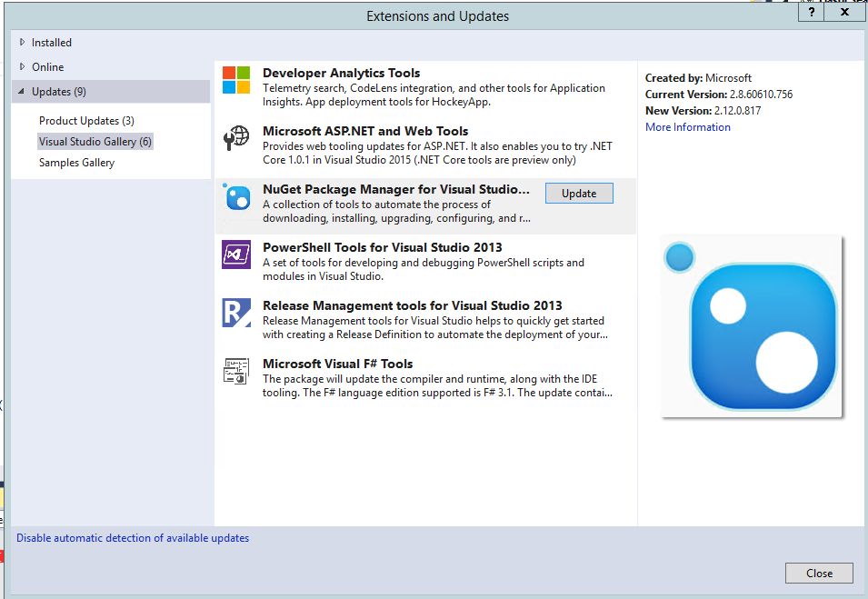Click the help question mark button

811,12
